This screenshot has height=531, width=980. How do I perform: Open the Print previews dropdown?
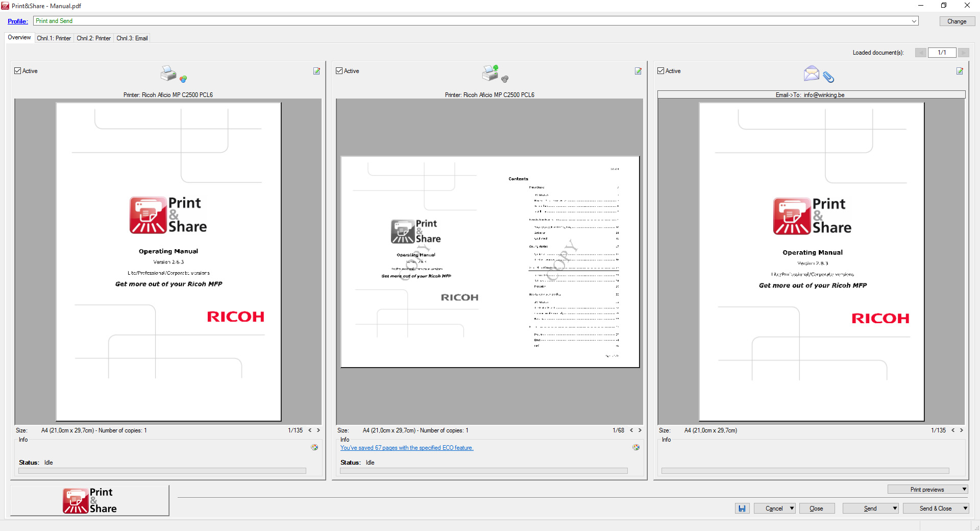(964, 489)
